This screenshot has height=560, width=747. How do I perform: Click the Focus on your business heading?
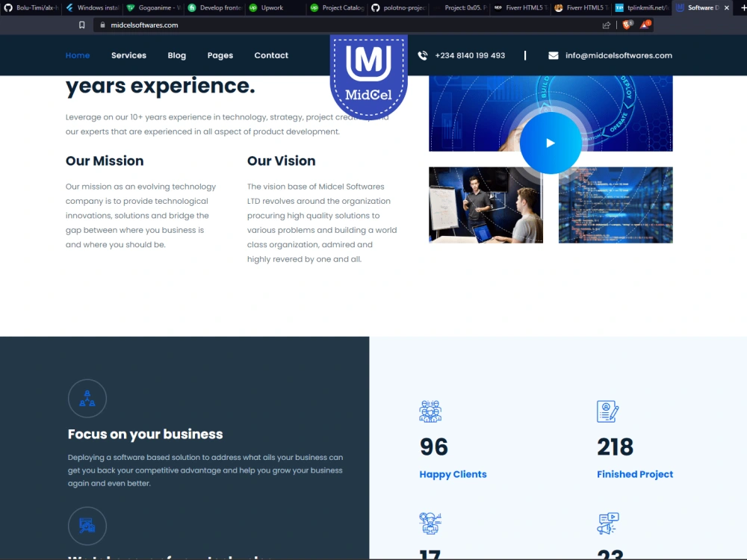click(x=146, y=435)
